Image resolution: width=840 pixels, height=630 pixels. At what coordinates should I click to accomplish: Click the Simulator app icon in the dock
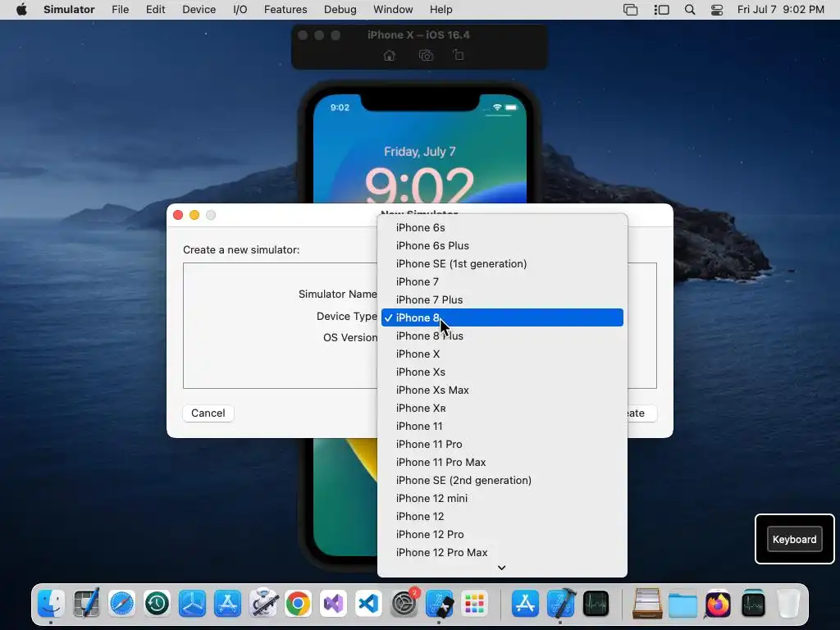(440, 604)
